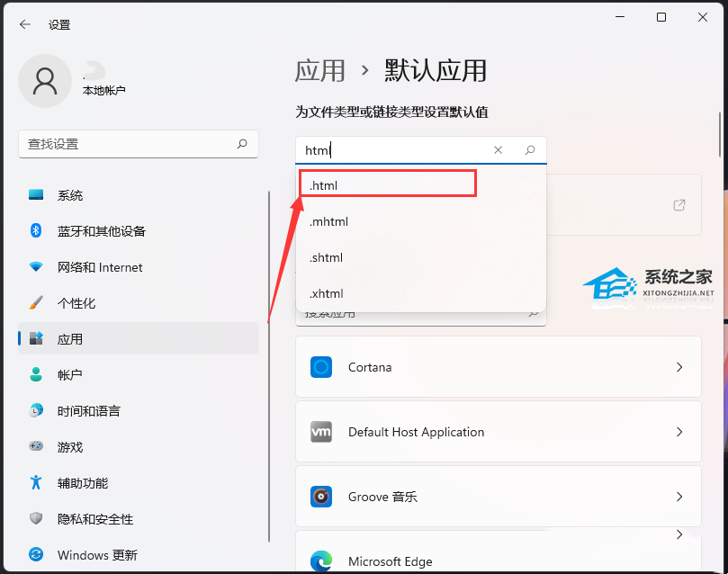This screenshot has height=574, width=728.
Task: Select the .xhtml suggestion
Action: (420, 293)
